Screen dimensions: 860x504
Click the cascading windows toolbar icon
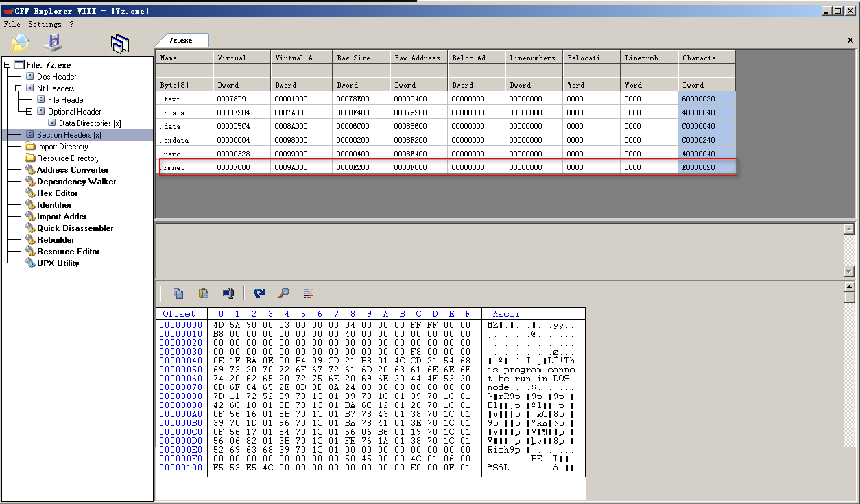click(x=120, y=44)
